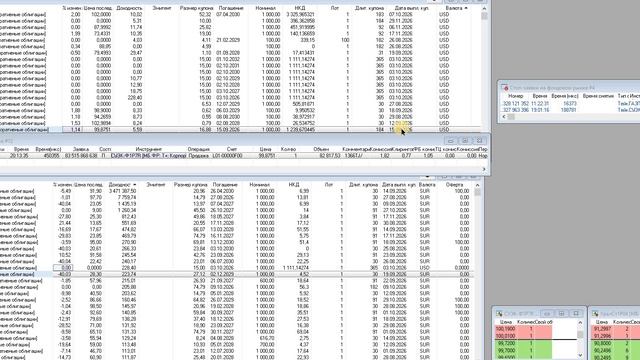Maximize the trades table window

pos(465,140)
